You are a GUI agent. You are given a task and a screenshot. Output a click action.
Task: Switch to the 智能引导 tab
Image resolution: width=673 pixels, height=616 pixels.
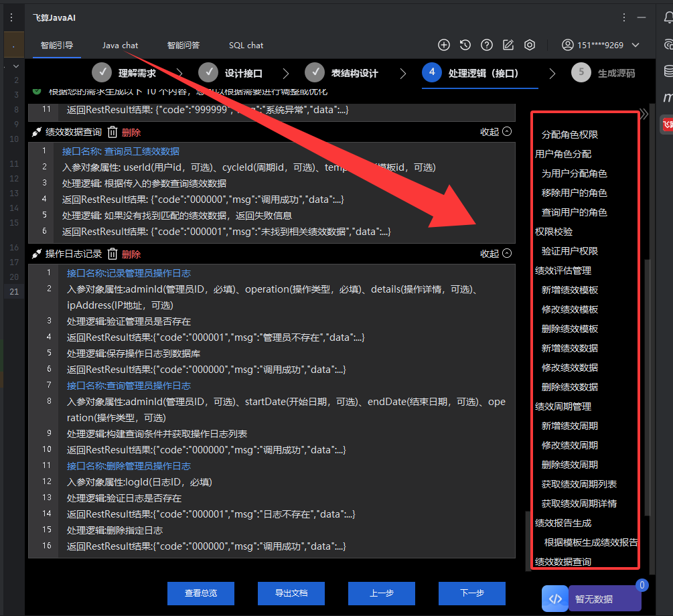(57, 45)
